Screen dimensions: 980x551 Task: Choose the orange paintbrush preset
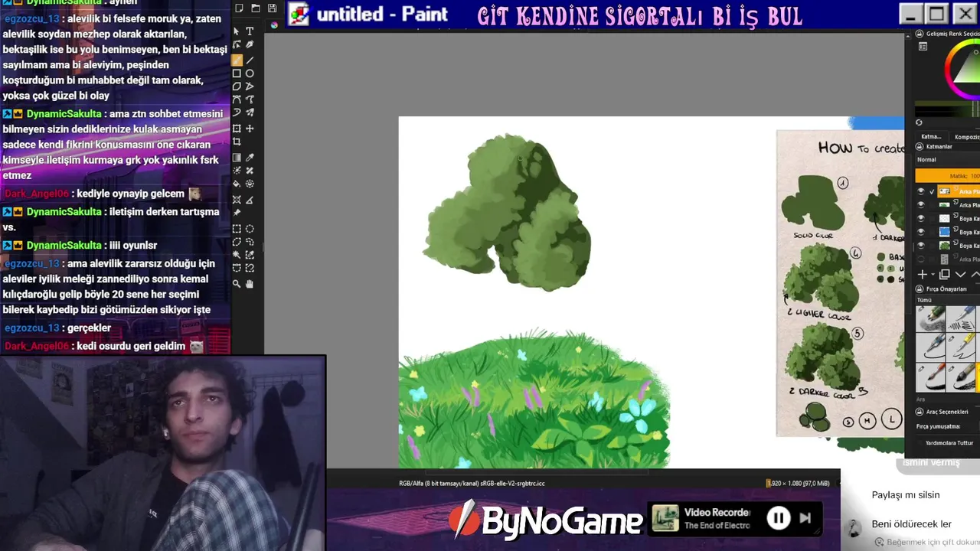pos(930,377)
